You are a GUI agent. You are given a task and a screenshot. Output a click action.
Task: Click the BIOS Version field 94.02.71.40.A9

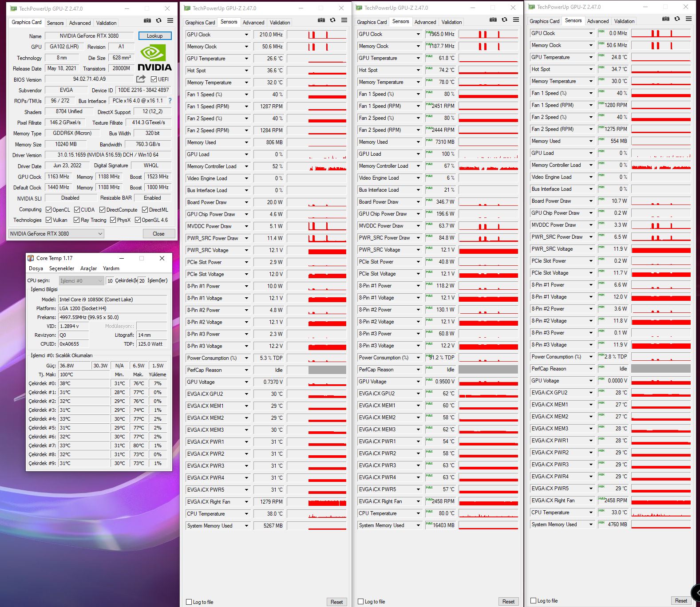pyautogui.click(x=89, y=79)
